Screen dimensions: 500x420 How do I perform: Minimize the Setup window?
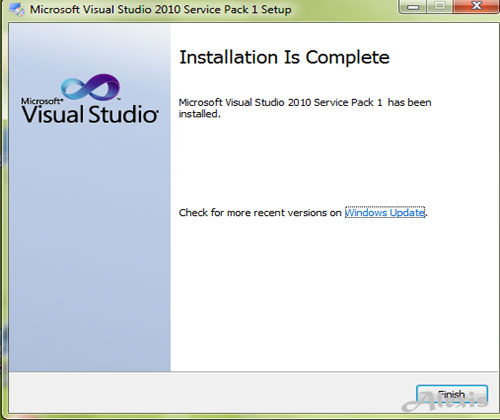pyautogui.click(x=413, y=6)
